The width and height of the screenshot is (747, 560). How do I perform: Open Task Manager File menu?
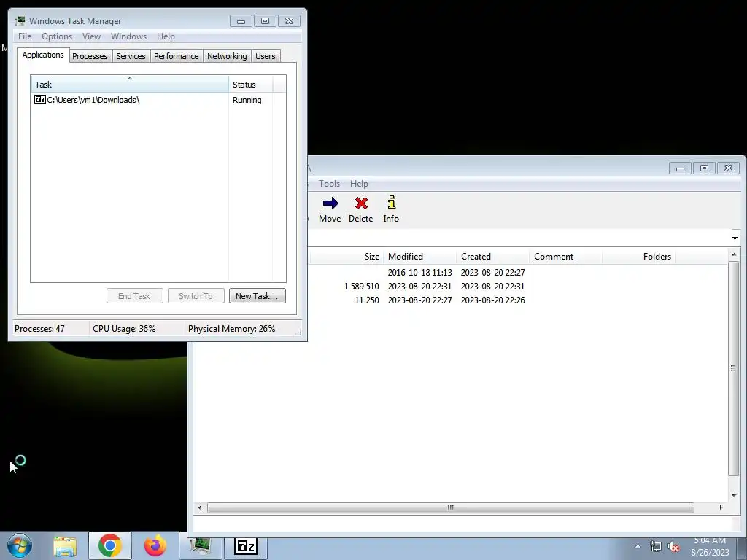click(x=25, y=36)
